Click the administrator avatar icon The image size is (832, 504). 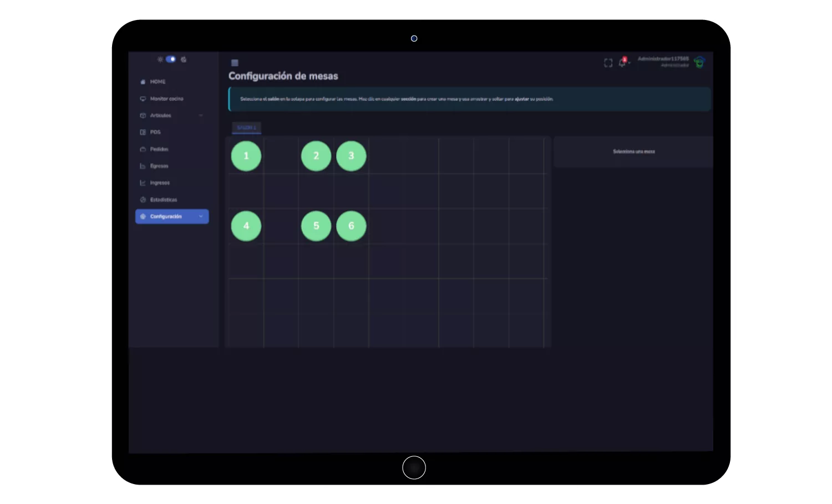tap(699, 63)
